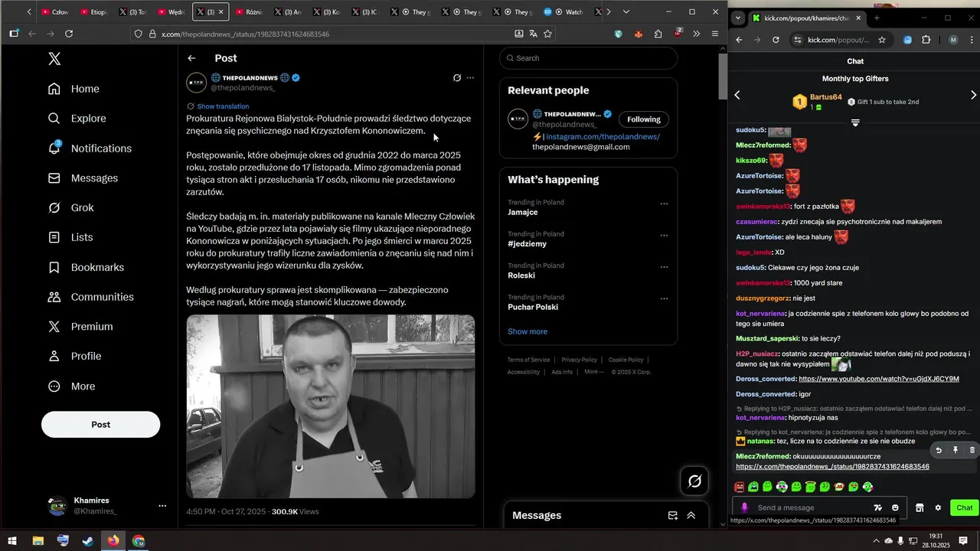Screen dimensions: 980x551
Task: Open more options for Jamajce trend
Action: point(664,204)
